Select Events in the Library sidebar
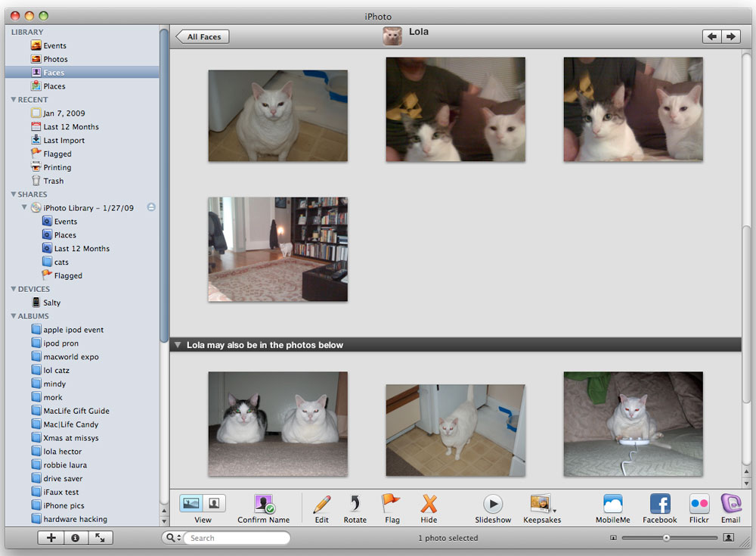 tap(54, 45)
